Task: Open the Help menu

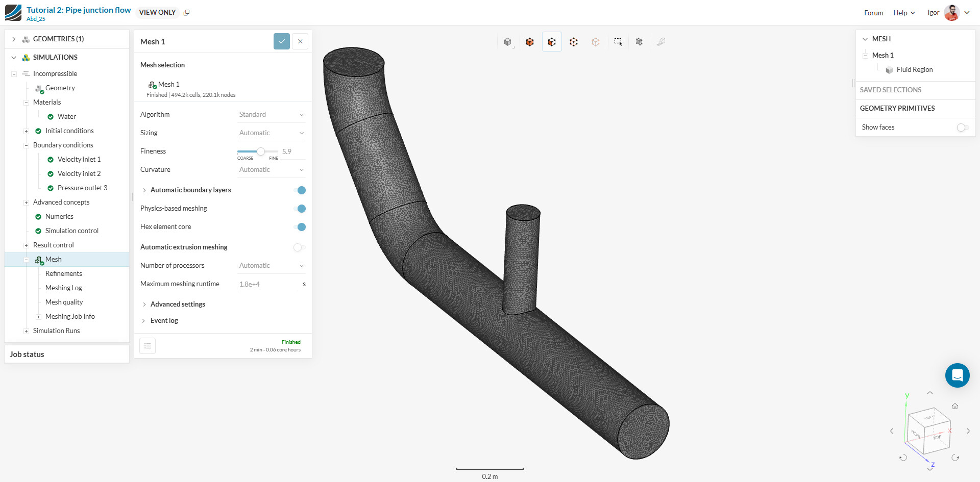Action: coord(904,13)
